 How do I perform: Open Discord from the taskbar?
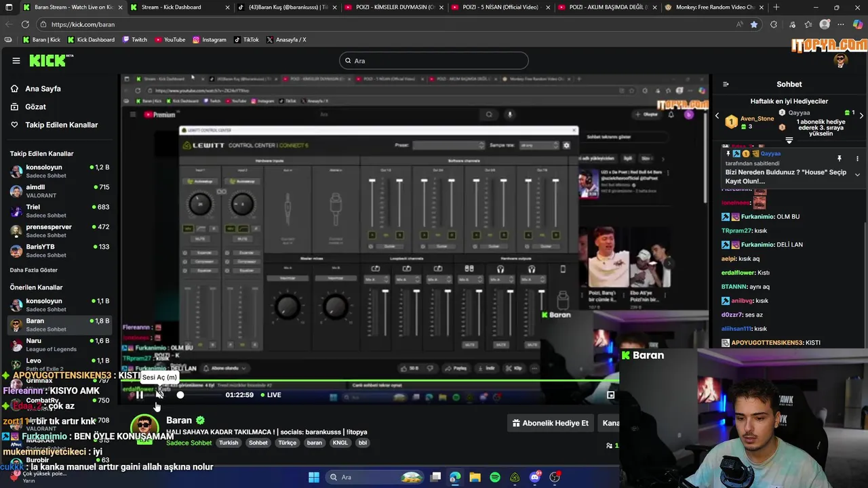click(x=535, y=477)
